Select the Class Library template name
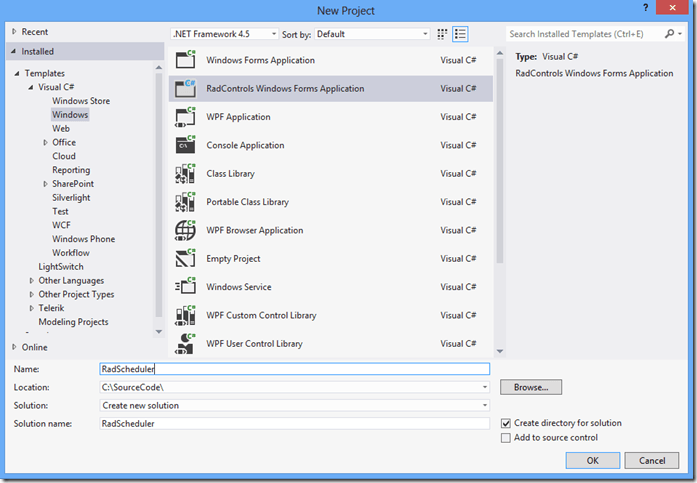The image size is (697, 483). tap(230, 174)
